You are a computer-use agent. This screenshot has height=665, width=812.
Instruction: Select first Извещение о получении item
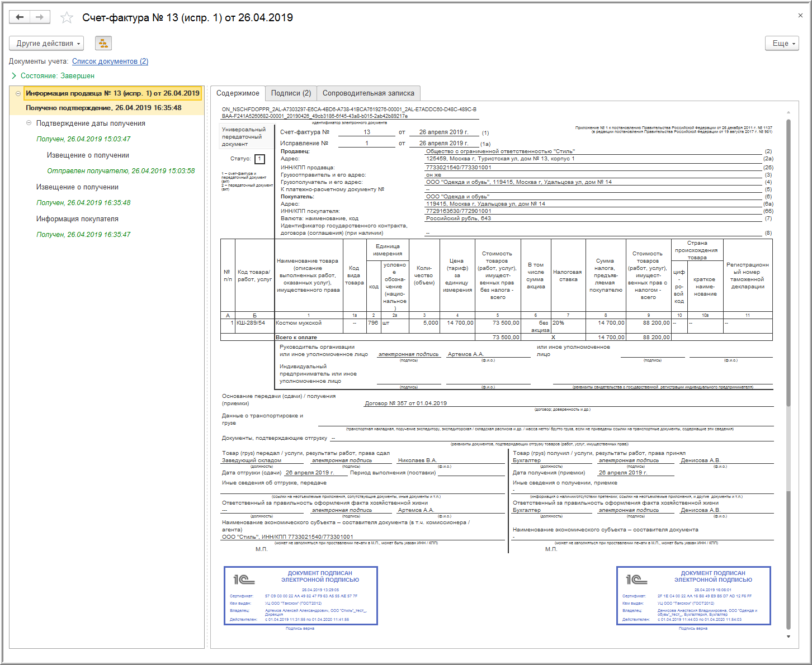88,155
